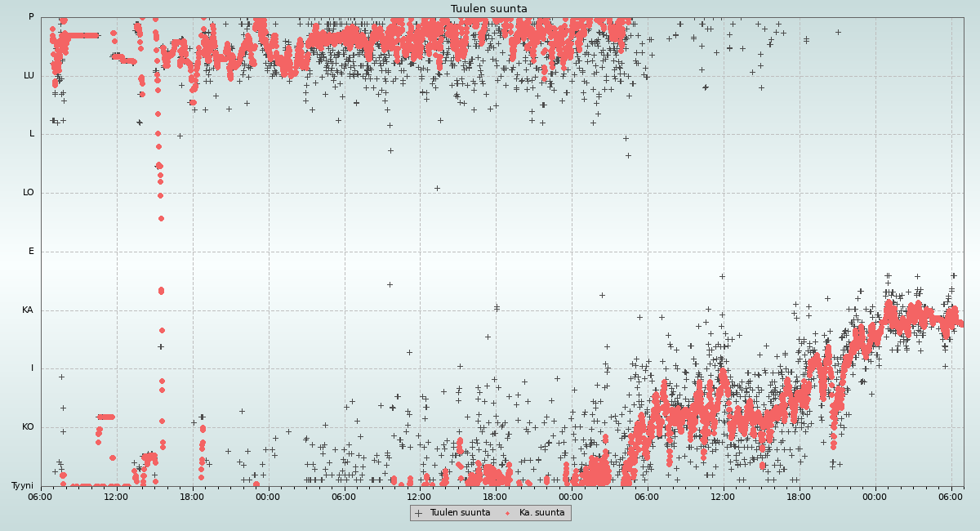Click the 'KO' y-axis label
Image resolution: width=980 pixels, height=531 pixels.
point(28,427)
